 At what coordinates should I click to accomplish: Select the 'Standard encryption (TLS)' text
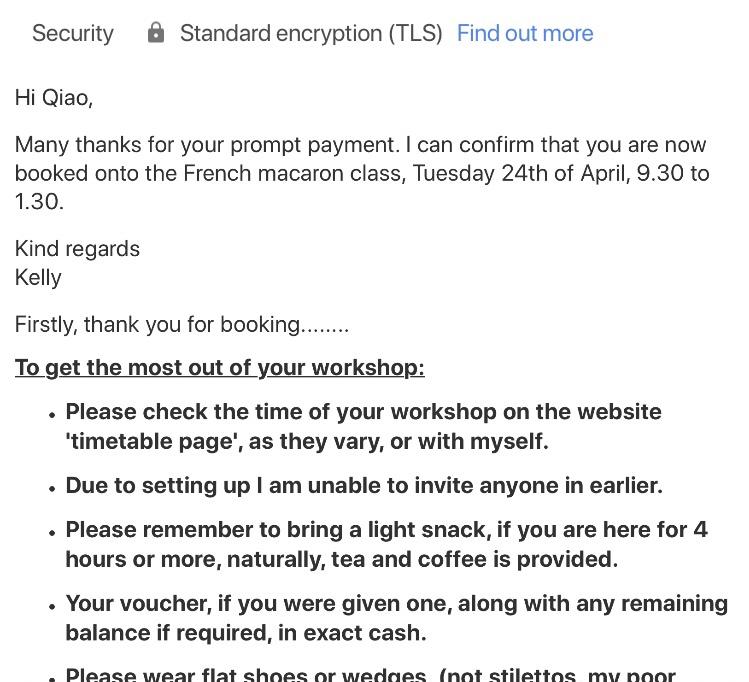(310, 33)
